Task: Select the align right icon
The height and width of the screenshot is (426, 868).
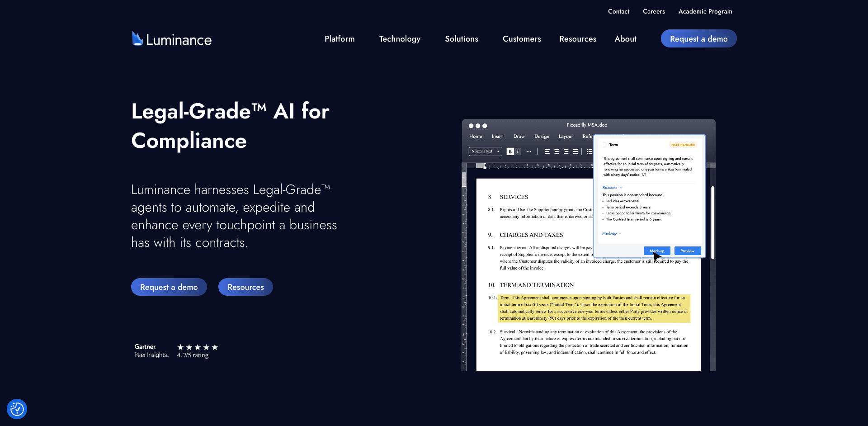Action: [566, 151]
